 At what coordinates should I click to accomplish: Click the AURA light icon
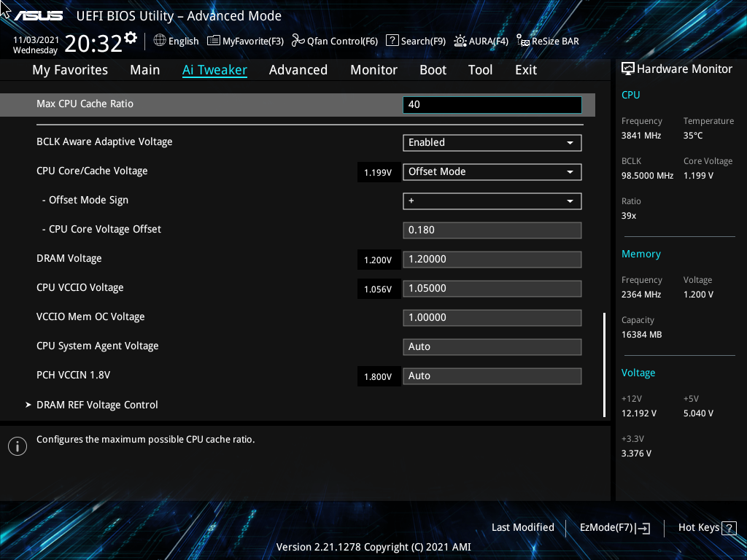(460, 41)
